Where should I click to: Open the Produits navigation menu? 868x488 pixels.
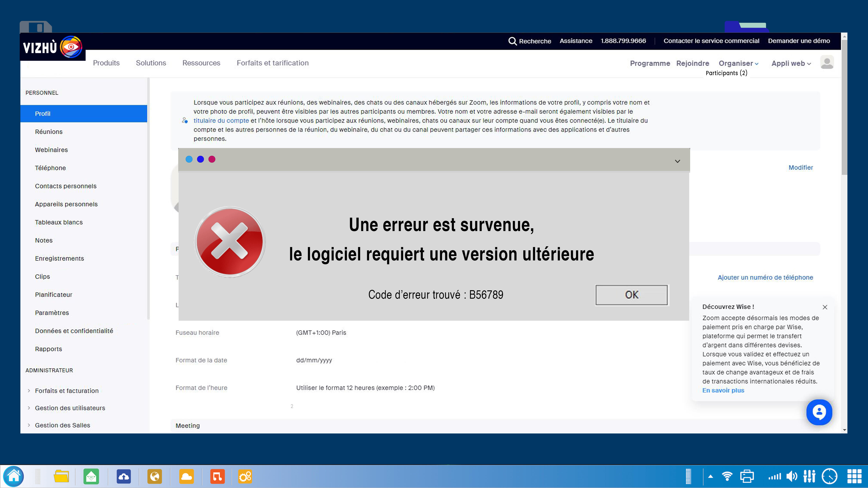[106, 63]
